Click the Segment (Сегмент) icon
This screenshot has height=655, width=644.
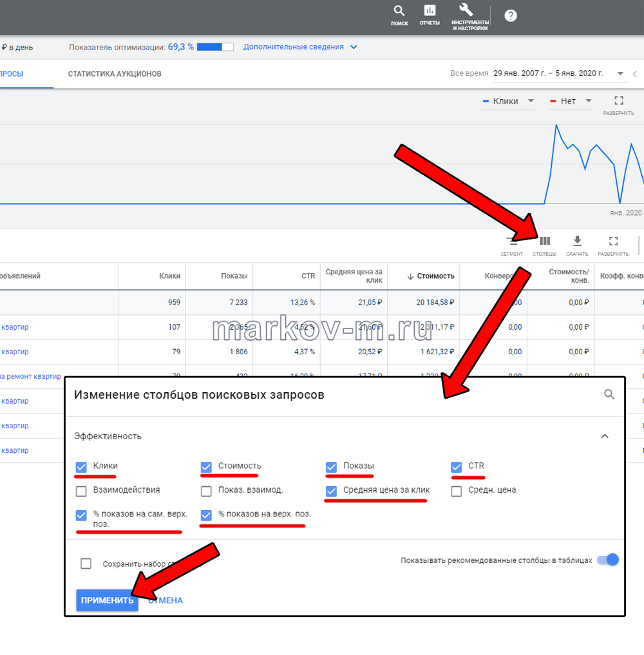512,242
